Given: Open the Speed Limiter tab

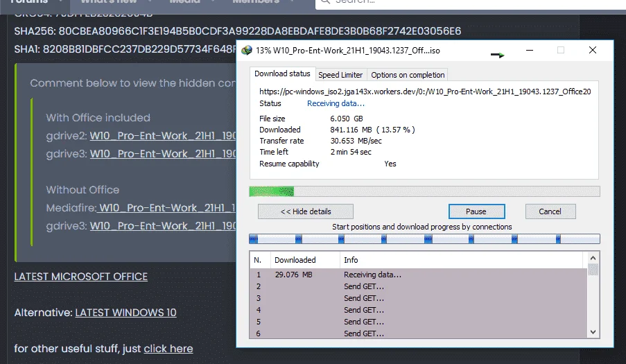Looking at the screenshot, I should [x=340, y=75].
